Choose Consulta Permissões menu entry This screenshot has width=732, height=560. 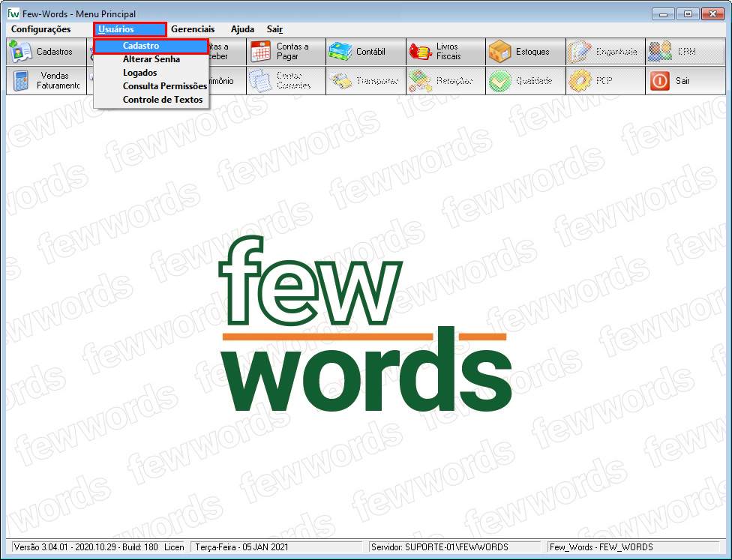click(151, 86)
